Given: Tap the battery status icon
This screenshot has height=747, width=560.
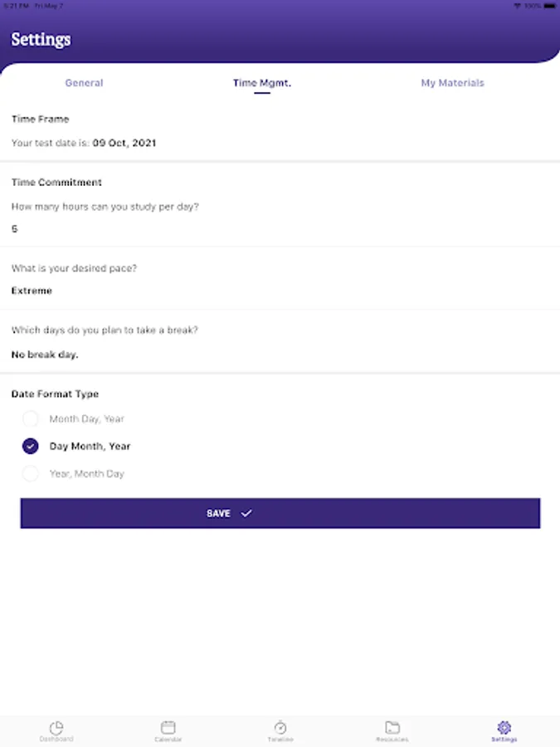Looking at the screenshot, I should tap(550, 6).
